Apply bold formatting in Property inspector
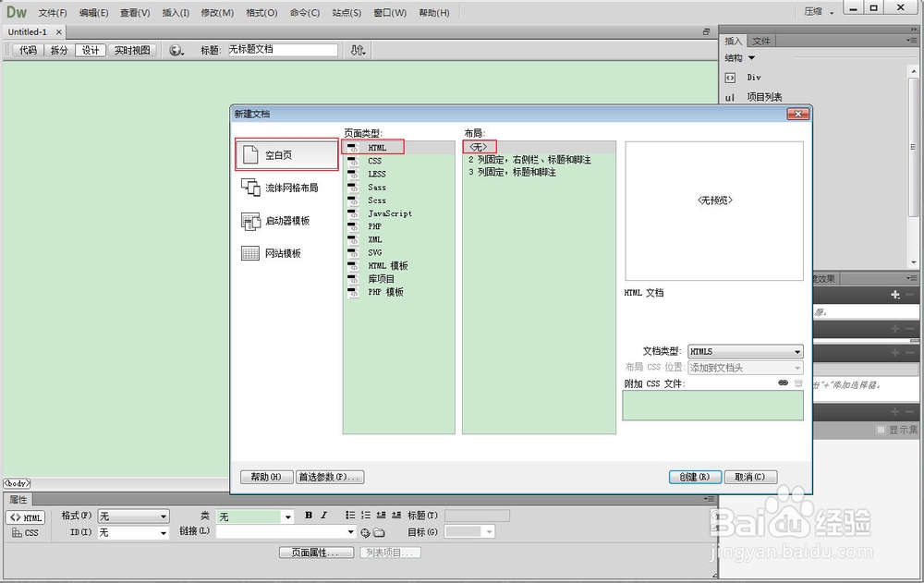 tap(309, 516)
